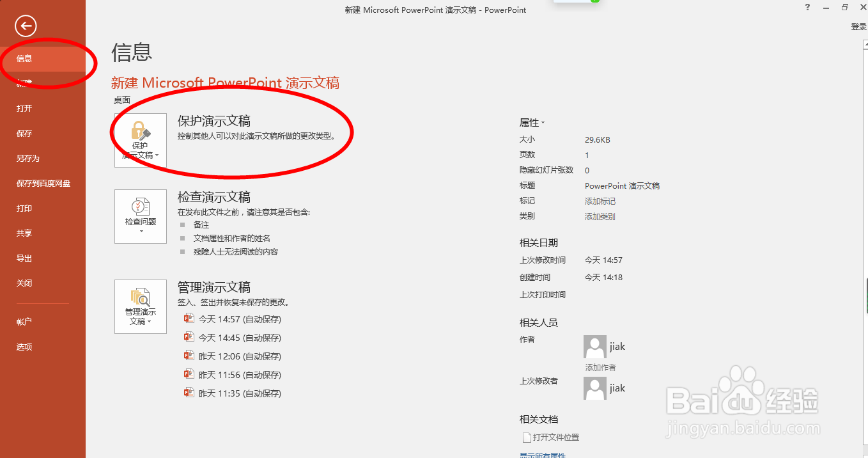Viewport: 868px width, 458px height.
Task: Click the Help question mark icon
Action: tap(807, 8)
